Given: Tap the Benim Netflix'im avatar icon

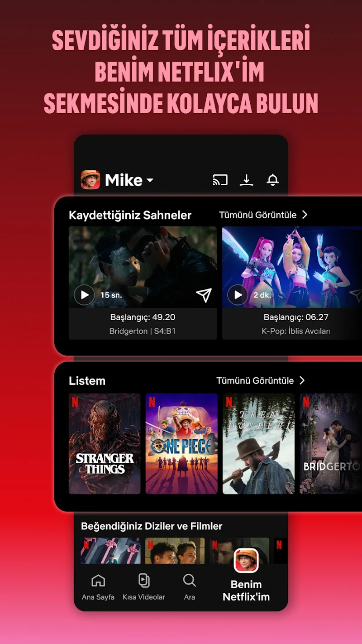Looking at the screenshot, I should (x=246, y=561).
